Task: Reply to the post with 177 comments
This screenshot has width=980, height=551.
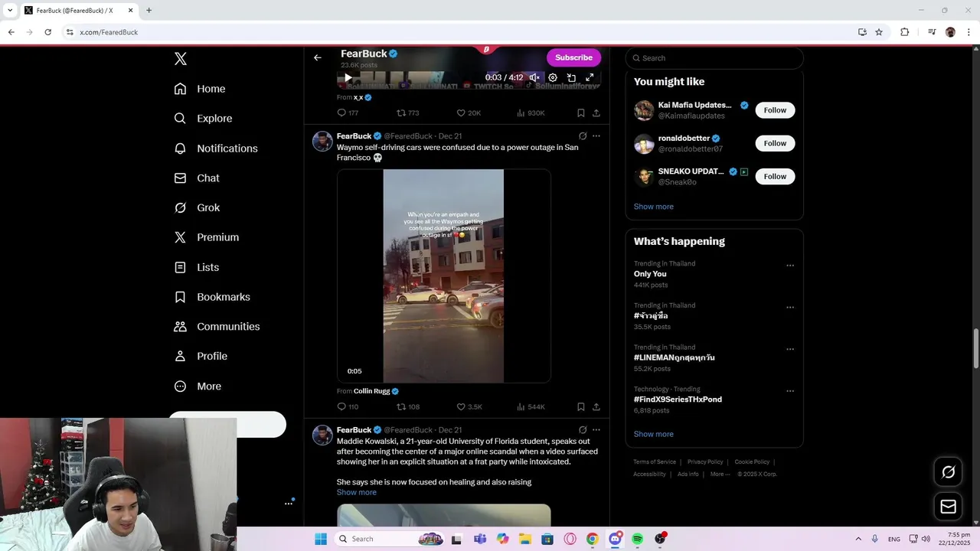Action: 348,113
